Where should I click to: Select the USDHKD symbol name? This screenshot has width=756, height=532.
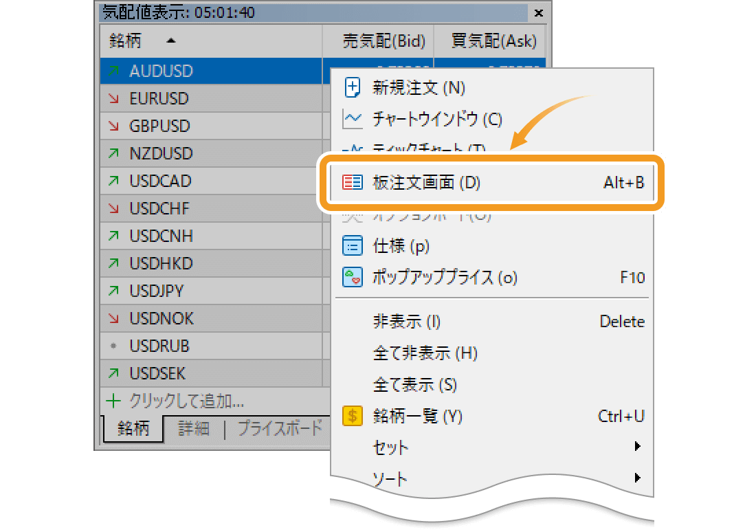pyautogui.click(x=161, y=263)
